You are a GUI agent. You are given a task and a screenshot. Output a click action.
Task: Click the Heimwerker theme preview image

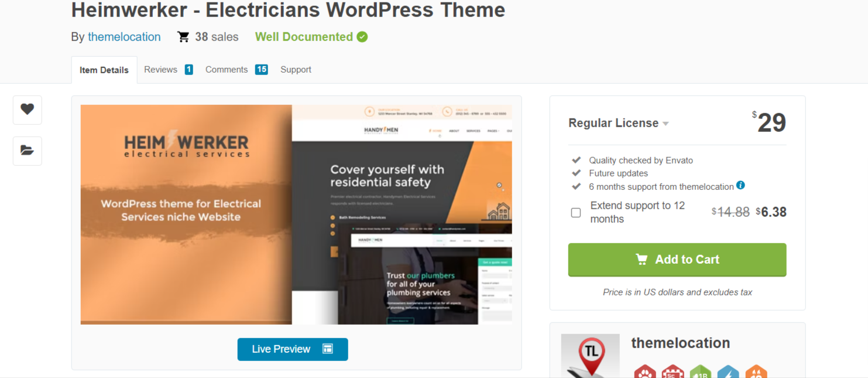(x=296, y=214)
